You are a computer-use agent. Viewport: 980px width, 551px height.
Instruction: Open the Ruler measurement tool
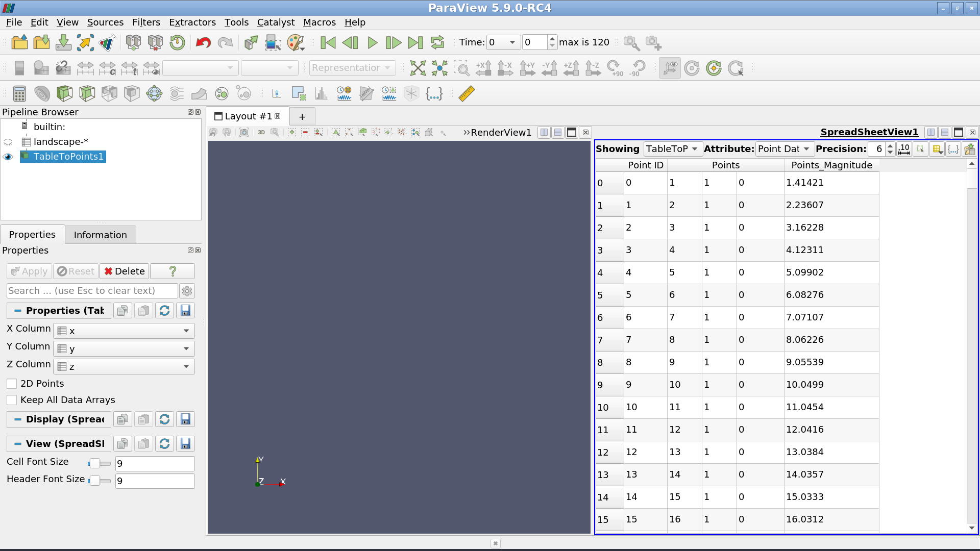(465, 93)
